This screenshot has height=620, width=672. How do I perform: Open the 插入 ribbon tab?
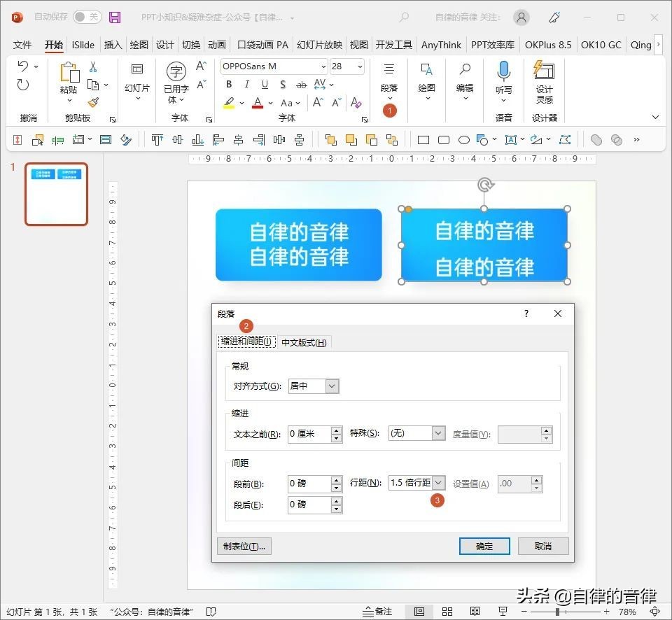pos(112,45)
